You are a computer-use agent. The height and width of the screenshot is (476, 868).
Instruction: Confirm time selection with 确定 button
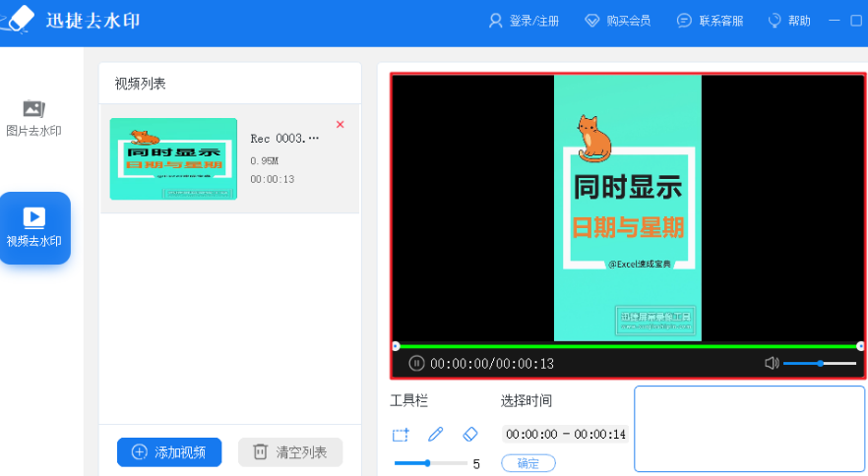[x=528, y=463]
